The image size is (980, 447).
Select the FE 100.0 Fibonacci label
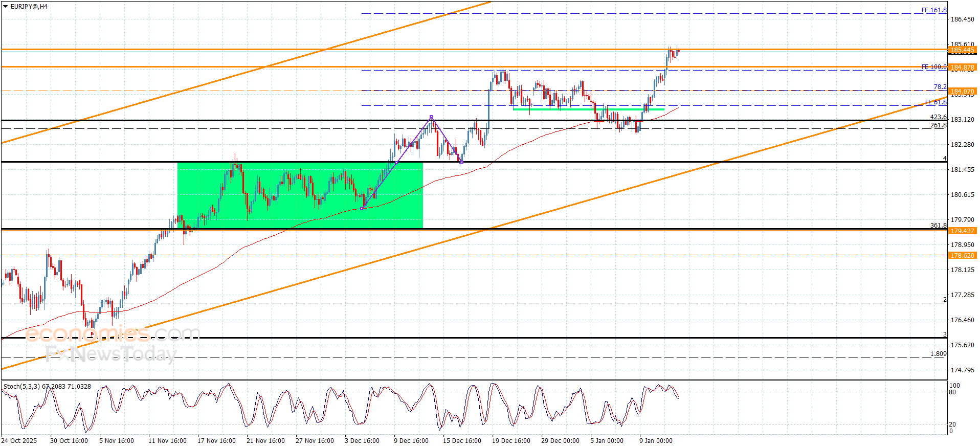(934, 67)
